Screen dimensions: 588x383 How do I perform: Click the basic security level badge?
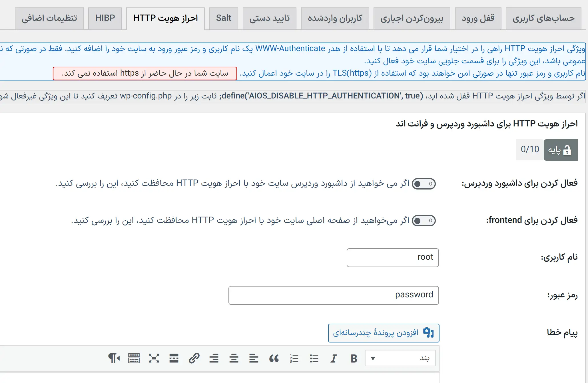(x=560, y=150)
